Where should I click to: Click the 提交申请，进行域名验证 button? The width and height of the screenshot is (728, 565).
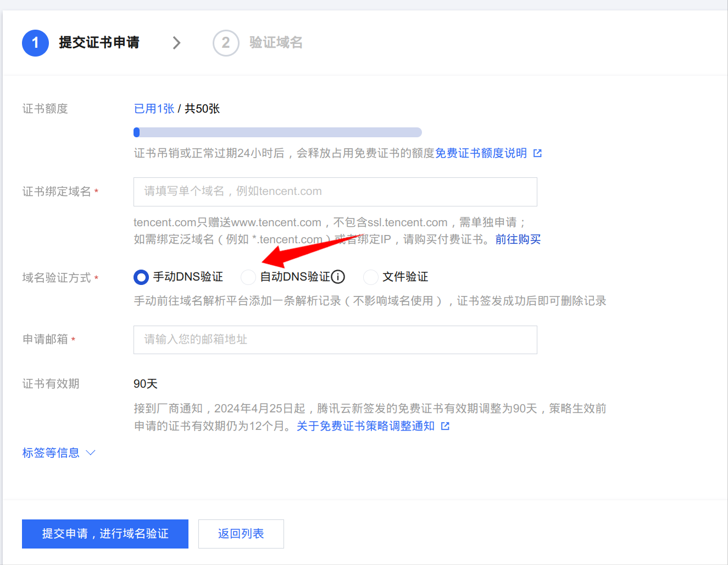coord(105,534)
